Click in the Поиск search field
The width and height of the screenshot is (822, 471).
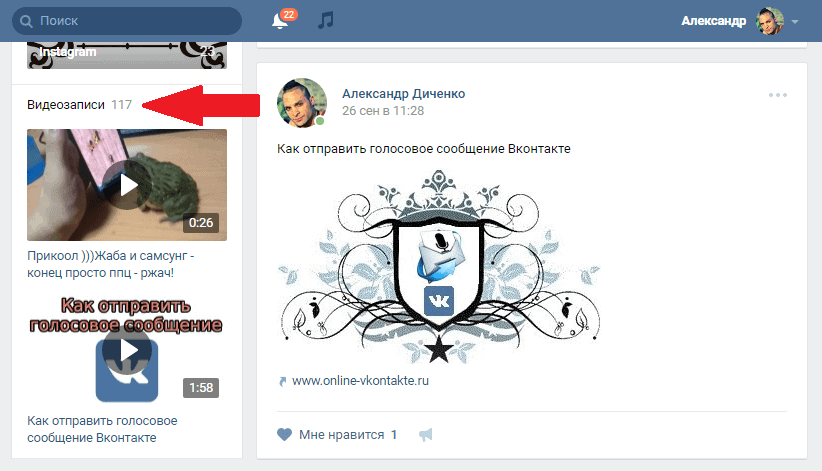tap(127, 21)
